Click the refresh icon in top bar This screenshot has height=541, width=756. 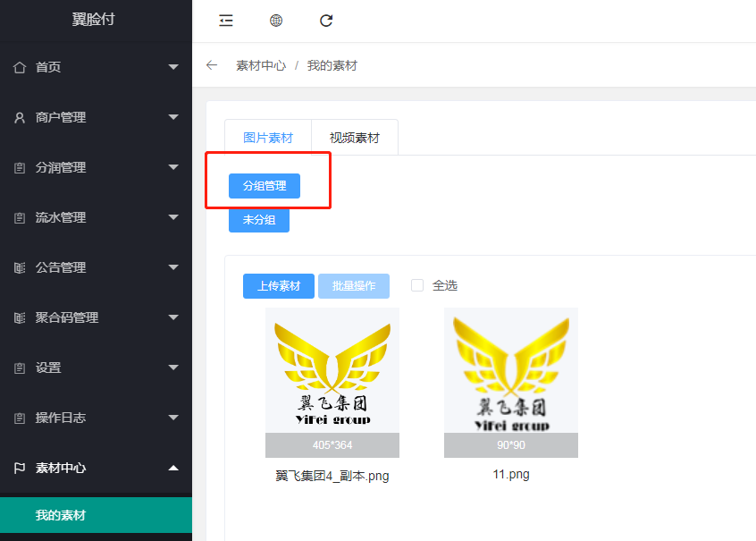coord(326,21)
